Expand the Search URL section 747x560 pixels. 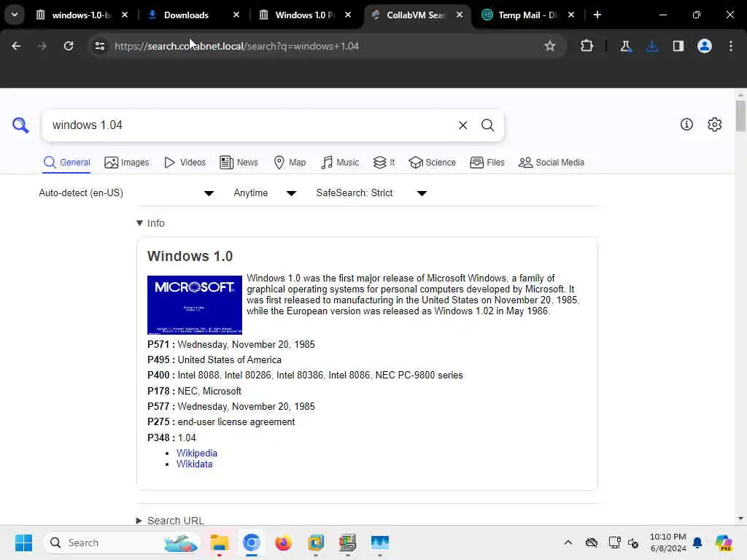coord(170,520)
